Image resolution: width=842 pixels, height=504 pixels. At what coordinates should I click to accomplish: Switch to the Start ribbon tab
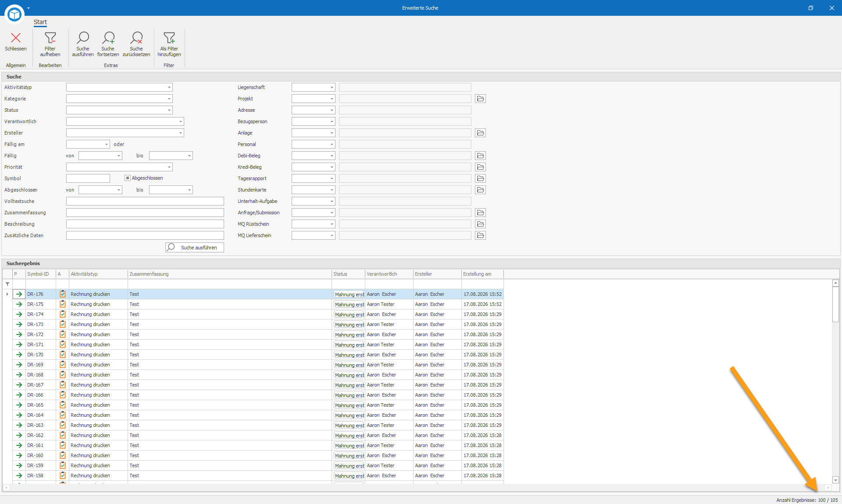tap(40, 22)
